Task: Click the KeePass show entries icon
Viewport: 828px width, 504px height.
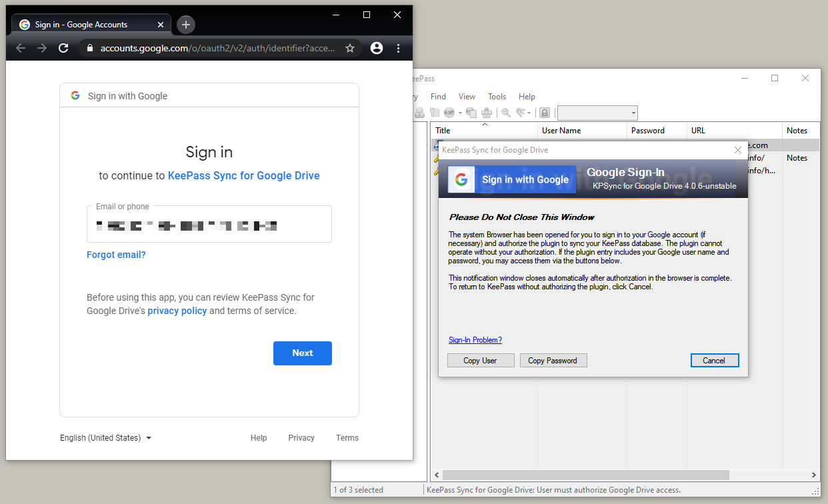Action: click(521, 113)
